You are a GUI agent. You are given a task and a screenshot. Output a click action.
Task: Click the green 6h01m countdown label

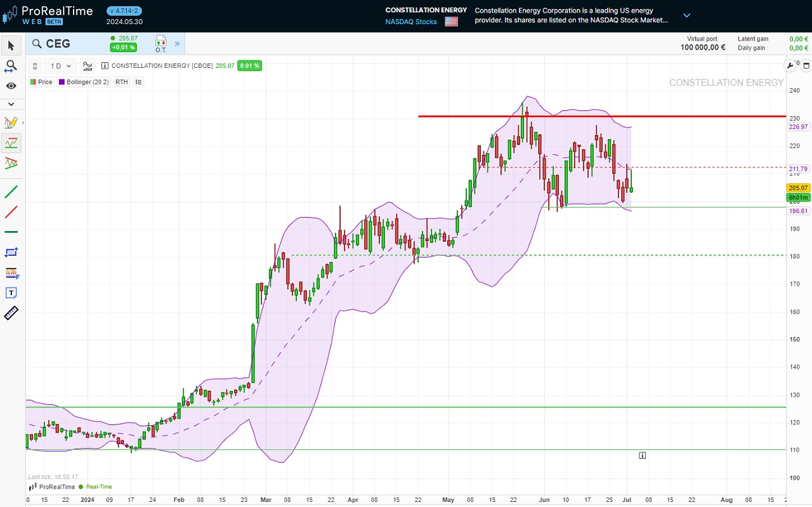(x=798, y=197)
